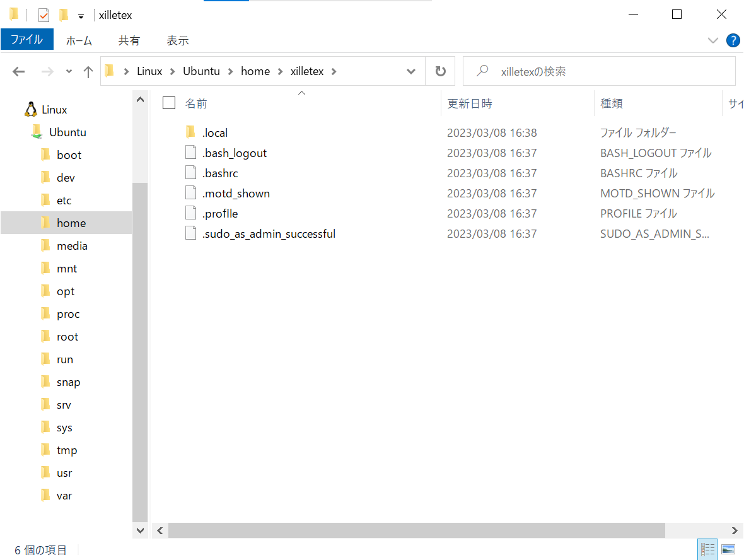Viewport: 744px width, 560px height.
Task: Click navigation pane scroll down arrow
Action: (140, 530)
